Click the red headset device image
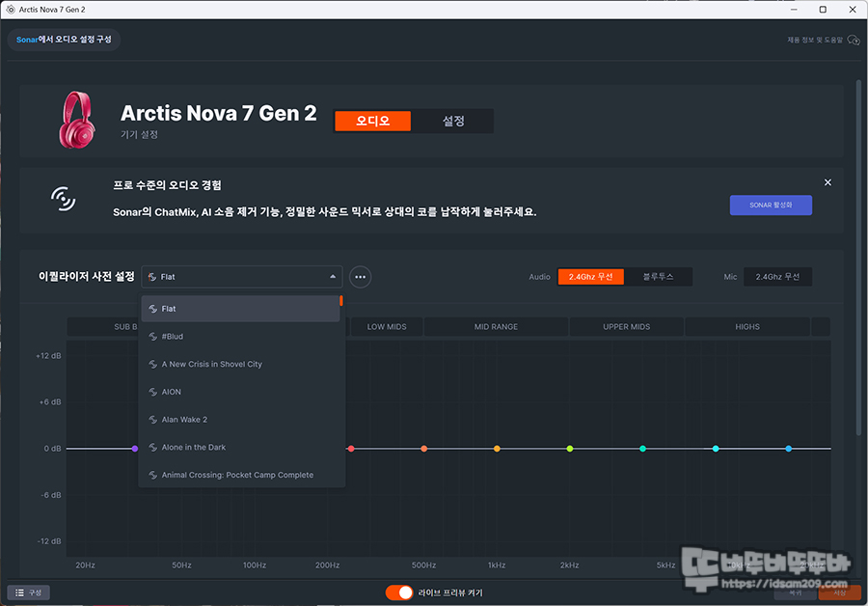Viewport: 868px width, 606px height. pyautogui.click(x=77, y=121)
